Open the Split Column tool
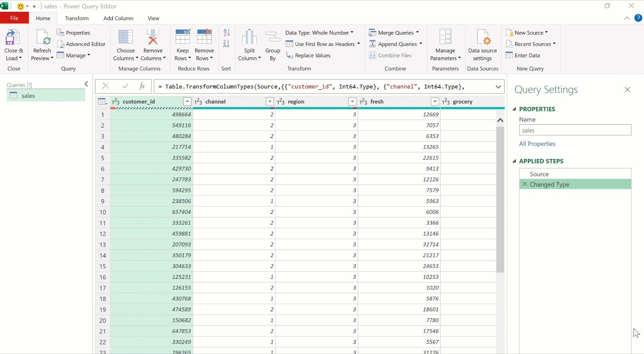 249,45
